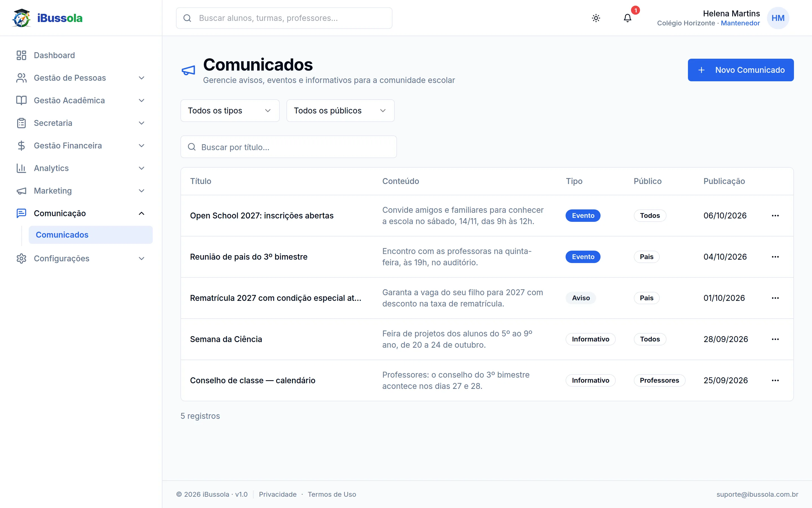Open the Privacidade link

[277, 494]
